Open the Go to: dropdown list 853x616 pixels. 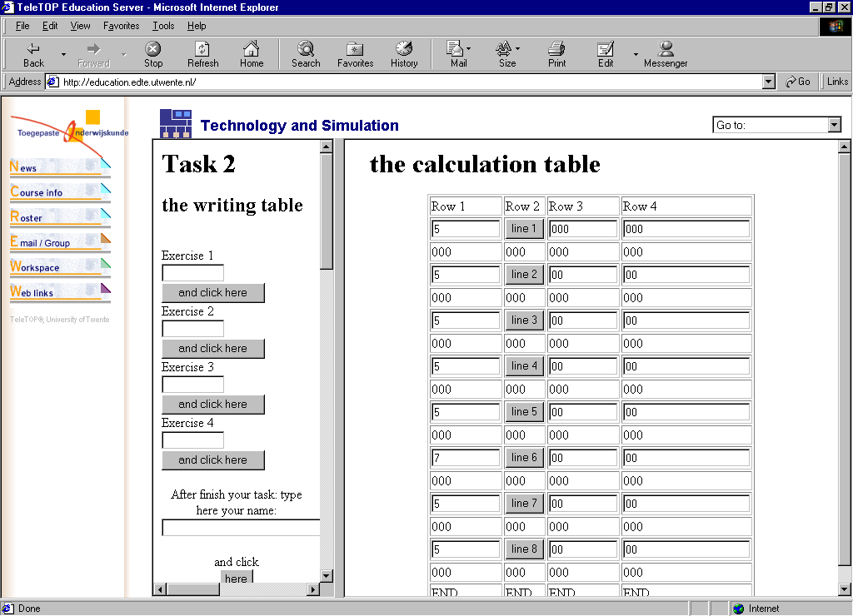tap(834, 125)
